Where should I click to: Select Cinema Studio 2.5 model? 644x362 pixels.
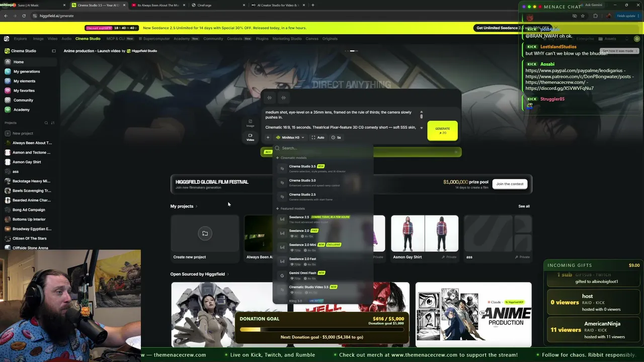tap(323, 197)
